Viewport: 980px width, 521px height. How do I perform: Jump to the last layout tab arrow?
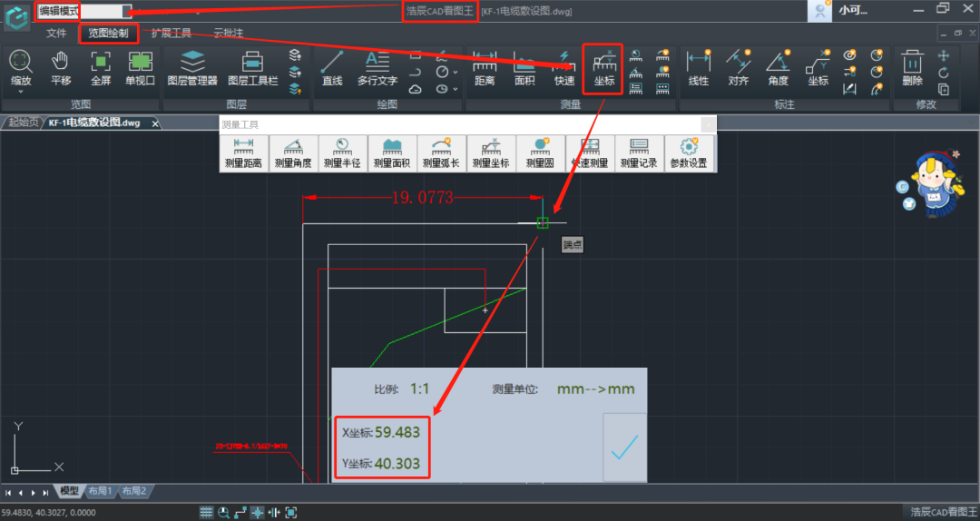(x=45, y=493)
